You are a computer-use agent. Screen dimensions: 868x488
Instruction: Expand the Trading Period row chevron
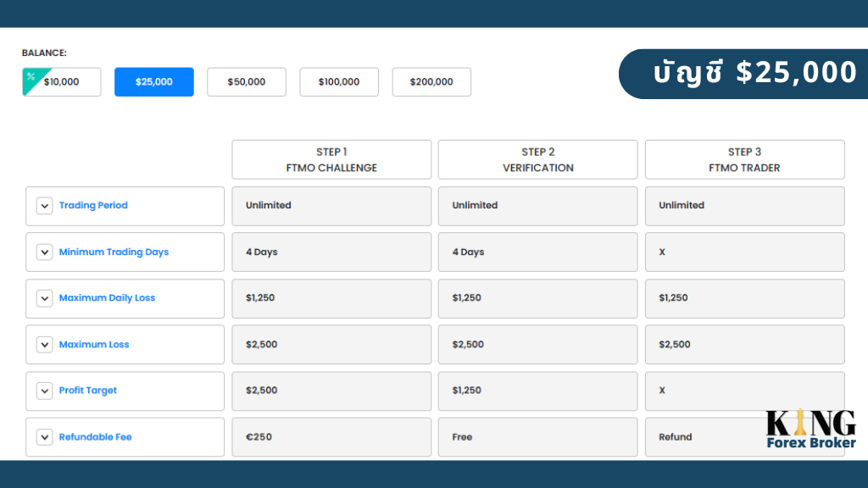point(44,206)
